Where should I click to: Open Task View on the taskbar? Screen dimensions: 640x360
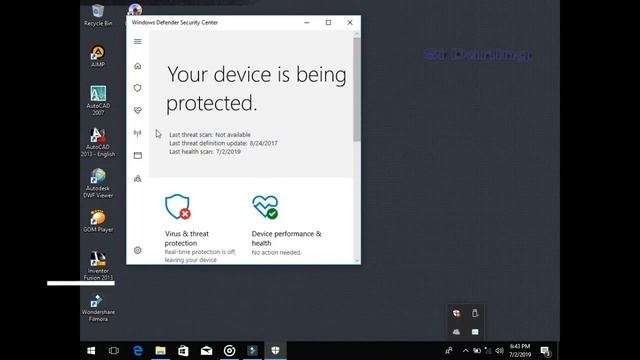tap(114, 351)
